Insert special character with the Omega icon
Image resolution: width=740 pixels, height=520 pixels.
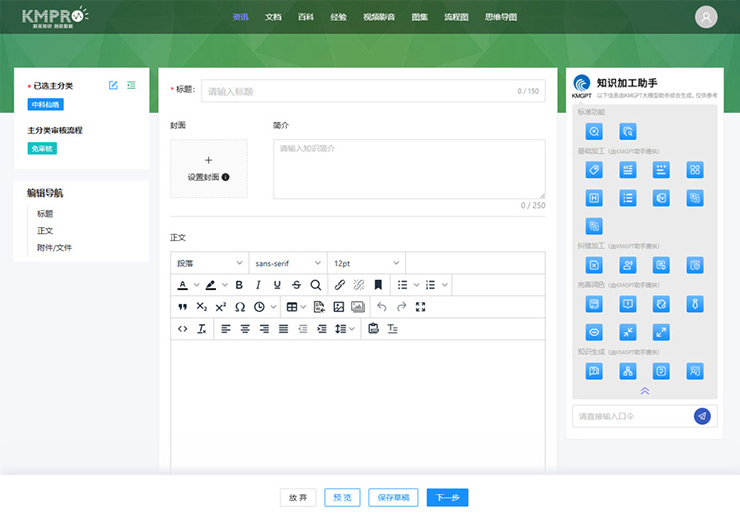(239, 307)
